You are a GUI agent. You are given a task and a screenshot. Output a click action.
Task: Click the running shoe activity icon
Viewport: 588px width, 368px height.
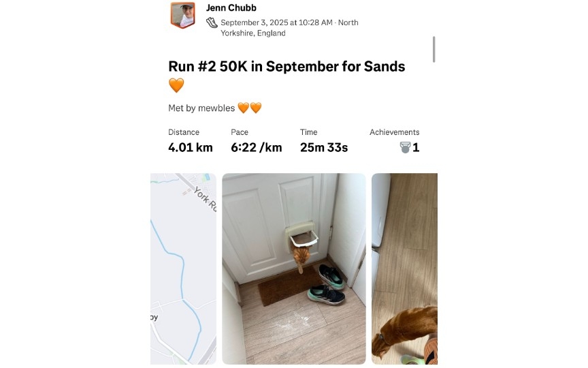(212, 22)
